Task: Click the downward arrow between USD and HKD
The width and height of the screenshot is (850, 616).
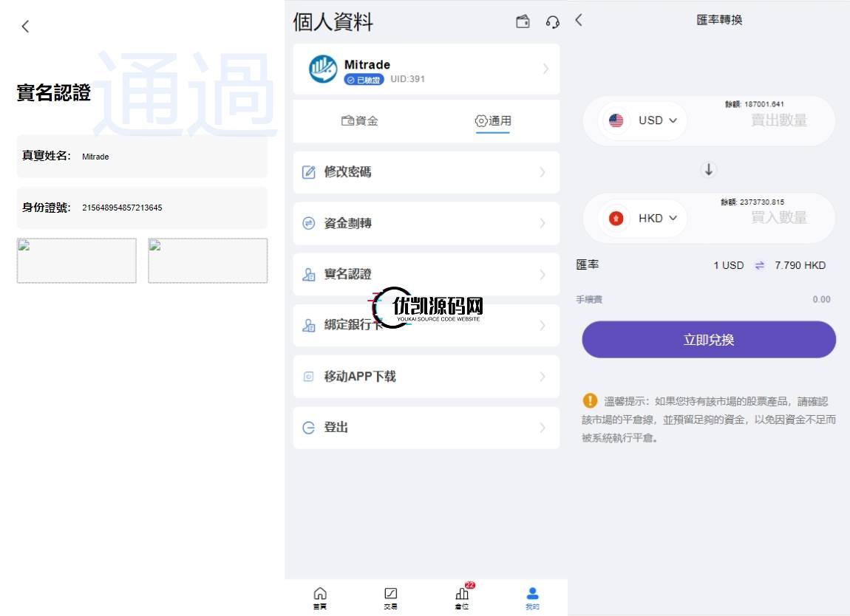Action: coord(708,169)
